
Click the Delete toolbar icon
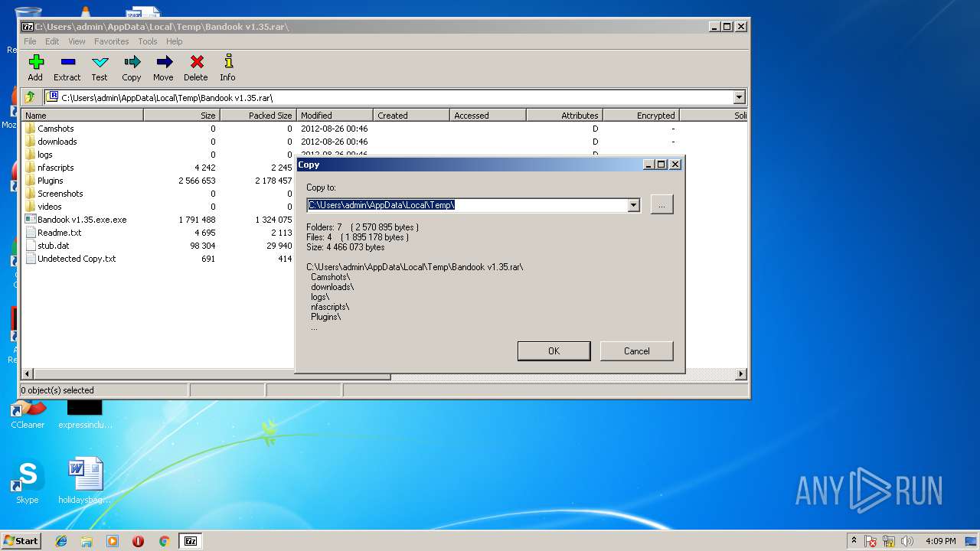tap(196, 63)
